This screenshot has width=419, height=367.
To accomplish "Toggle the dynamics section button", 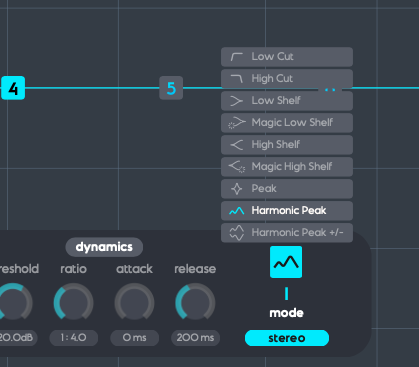I will 104,247.
